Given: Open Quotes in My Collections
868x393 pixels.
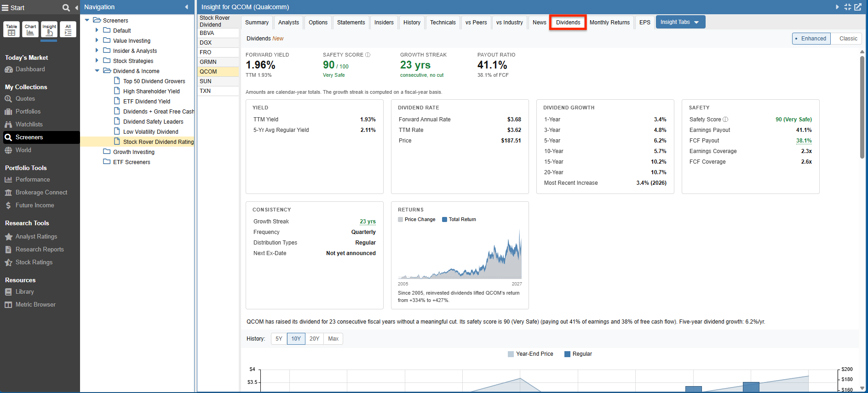Looking at the screenshot, I should (x=25, y=99).
